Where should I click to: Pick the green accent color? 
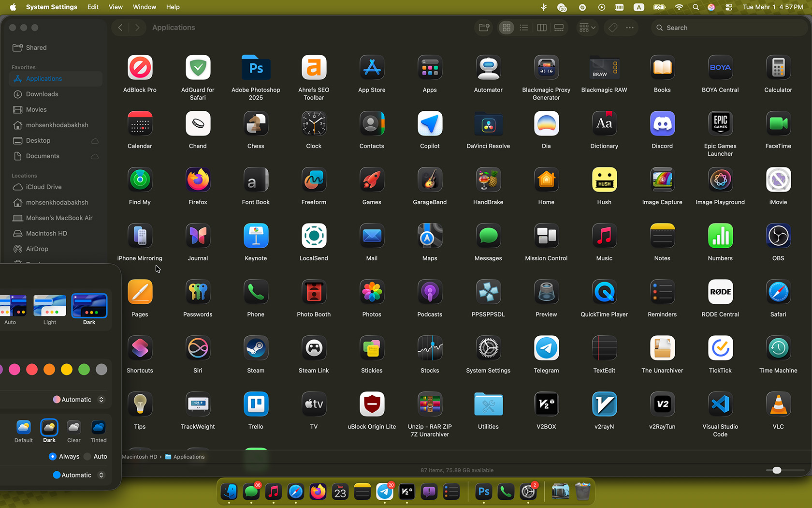pyautogui.click(x=84, y=370)
